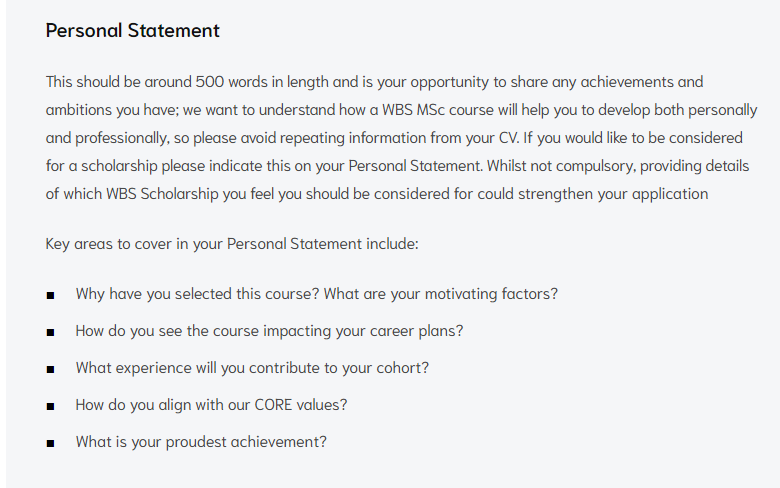Click the bullet beside the proudest achievement question

pyautogui.click(x=50, y=443)
